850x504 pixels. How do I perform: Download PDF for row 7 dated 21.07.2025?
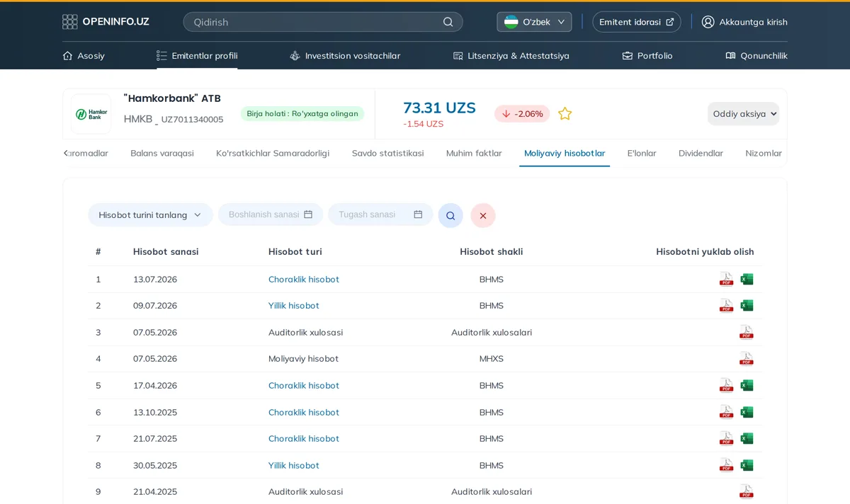pos(726,438)
